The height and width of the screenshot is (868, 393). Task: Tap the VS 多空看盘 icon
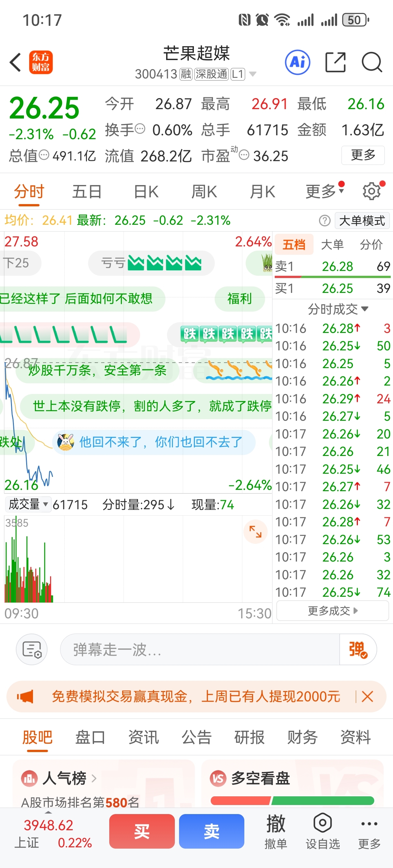coord(218,778)
